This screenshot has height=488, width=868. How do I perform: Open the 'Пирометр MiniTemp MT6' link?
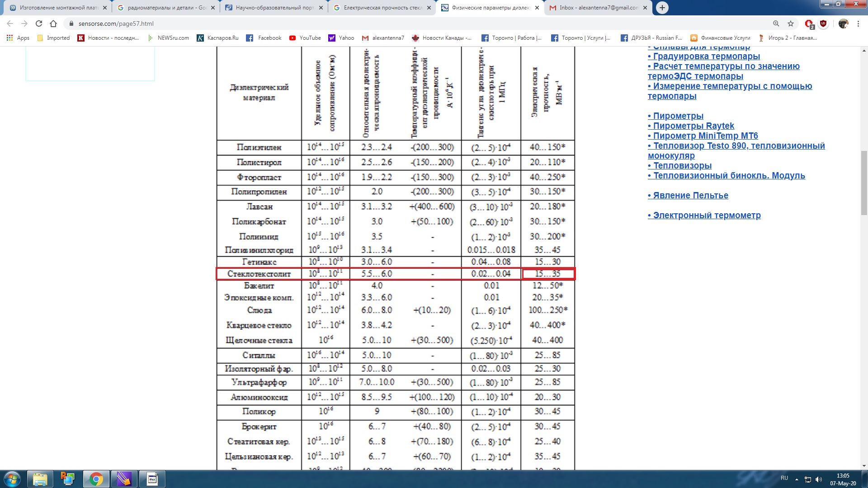[x=703, y=136]
